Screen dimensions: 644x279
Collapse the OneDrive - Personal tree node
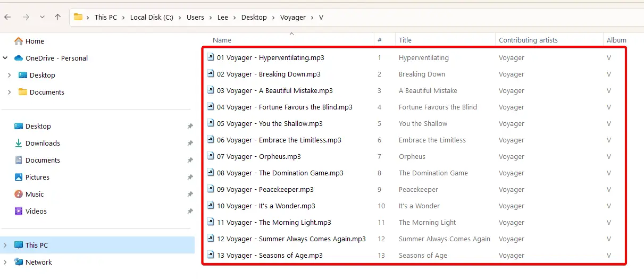click(x=6, y=58)
